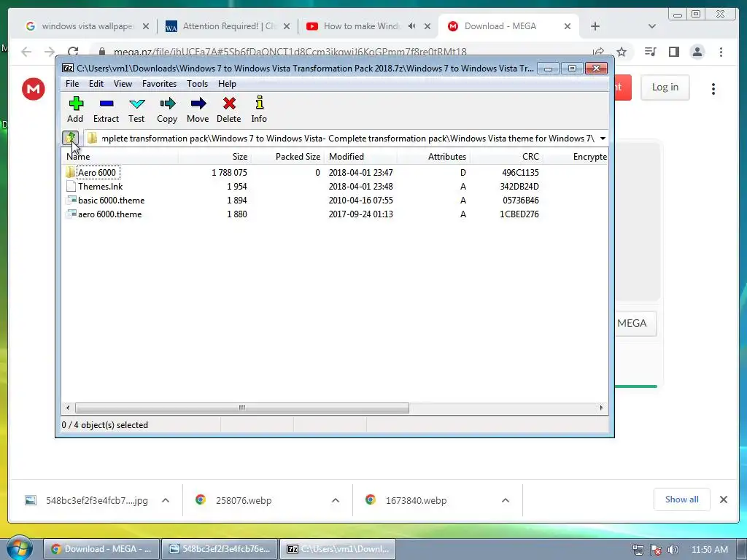Click the Add toolbar icon in 7-Zip
The image size is (747, 560).
coord(76,104)
